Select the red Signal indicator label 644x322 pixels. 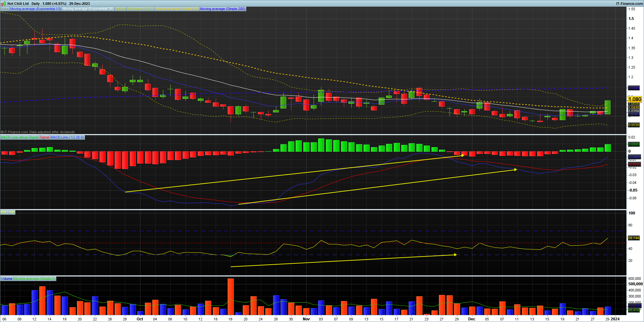tap(44, 137)
